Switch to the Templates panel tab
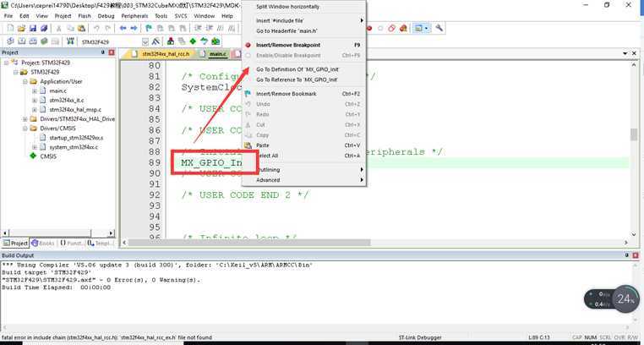Image resolution: width=644 pixels, height=345 pixels. [99, 244]
